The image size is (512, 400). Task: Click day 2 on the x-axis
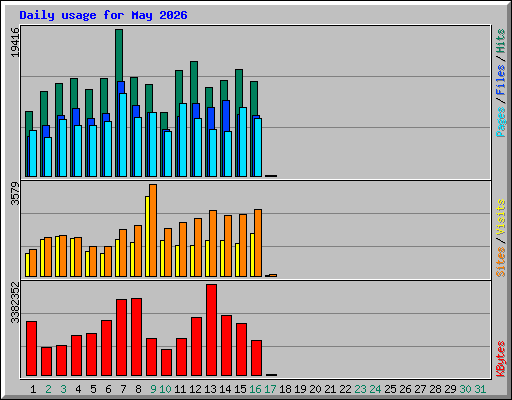[48, 389]
